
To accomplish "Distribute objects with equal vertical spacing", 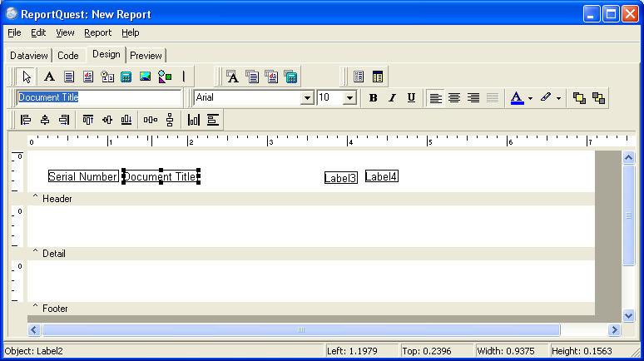I will click(170, 120).
